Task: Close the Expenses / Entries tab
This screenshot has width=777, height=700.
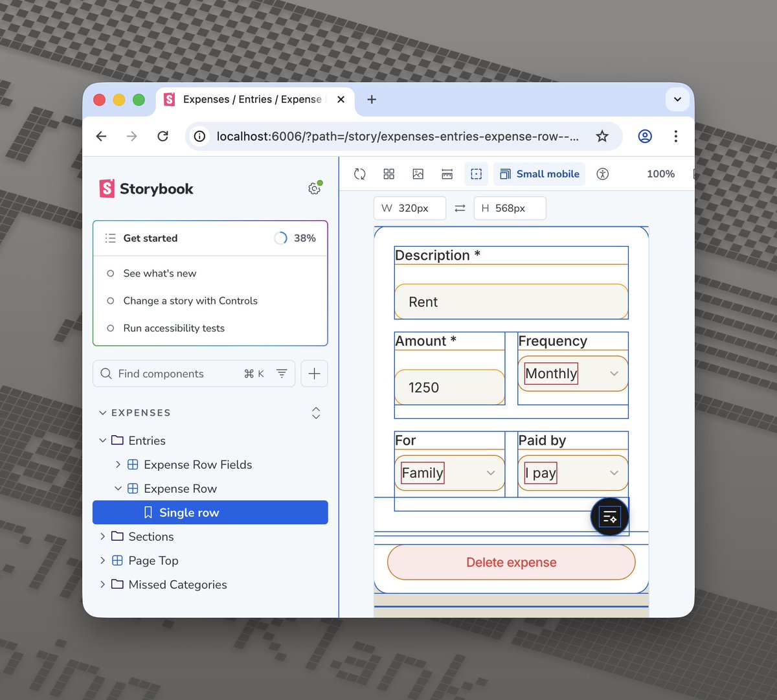Action: pos(341,99)
